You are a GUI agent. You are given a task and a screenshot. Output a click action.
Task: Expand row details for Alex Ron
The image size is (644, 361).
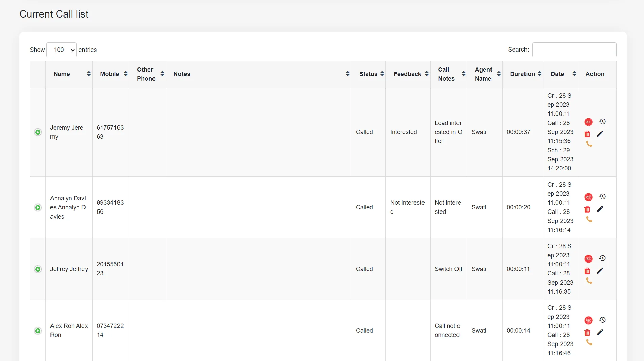(x=38, y=331)
